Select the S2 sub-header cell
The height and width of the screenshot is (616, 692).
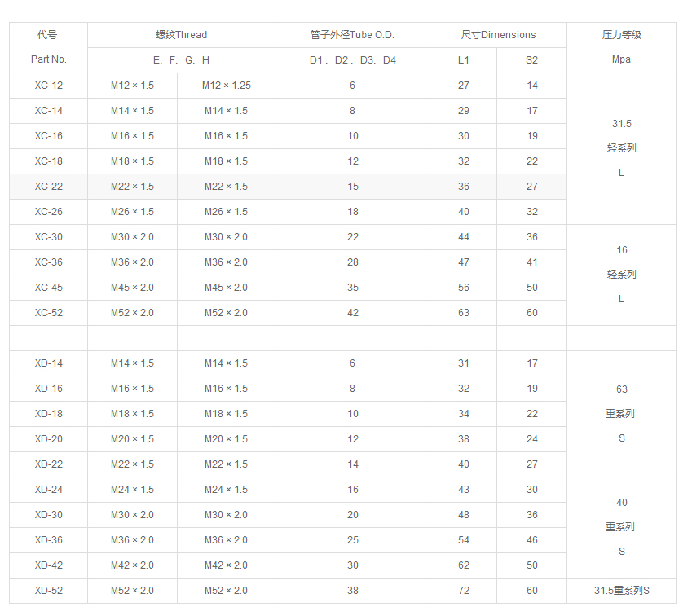coord(531,60)
